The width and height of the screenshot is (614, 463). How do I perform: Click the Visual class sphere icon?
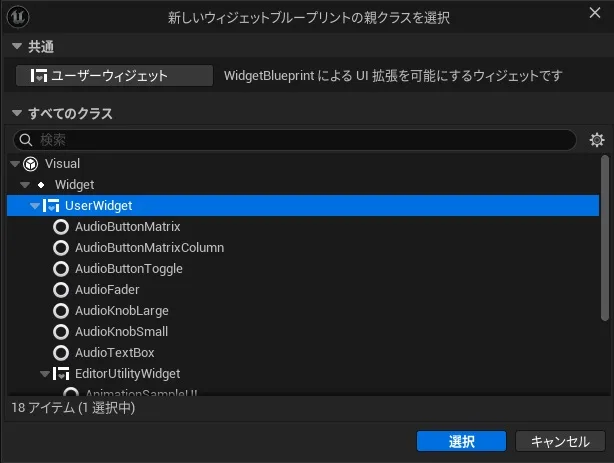pyautogui.click(x=31, y=163)
